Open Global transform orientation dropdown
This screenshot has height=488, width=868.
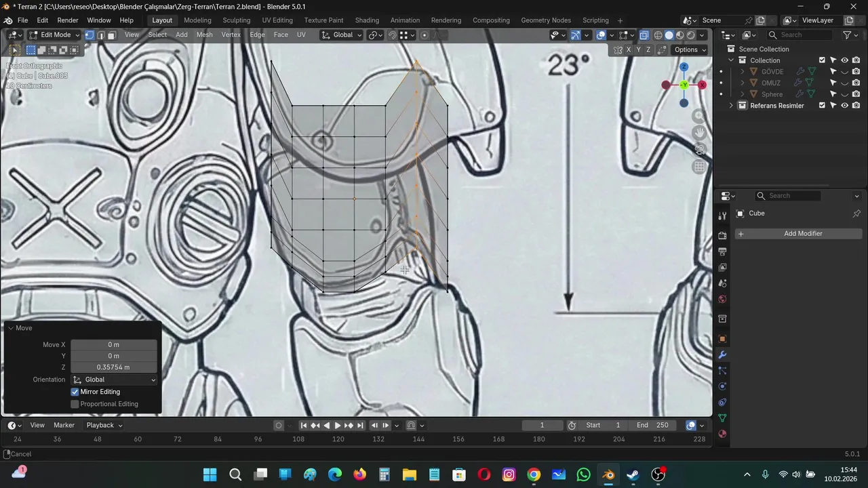click(342, 35)
